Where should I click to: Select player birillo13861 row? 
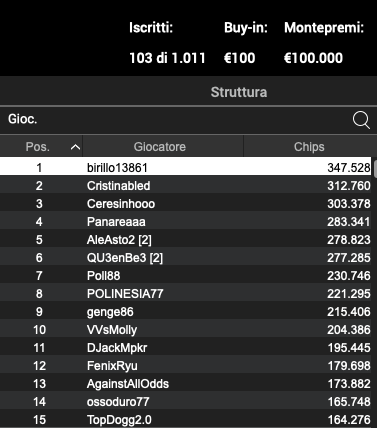185,167
